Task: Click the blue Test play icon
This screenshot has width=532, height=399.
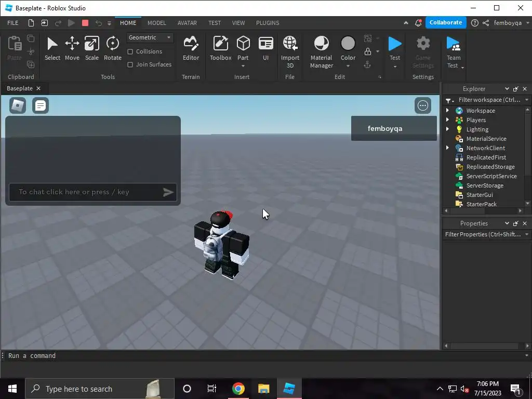Action: click(395, 44)
